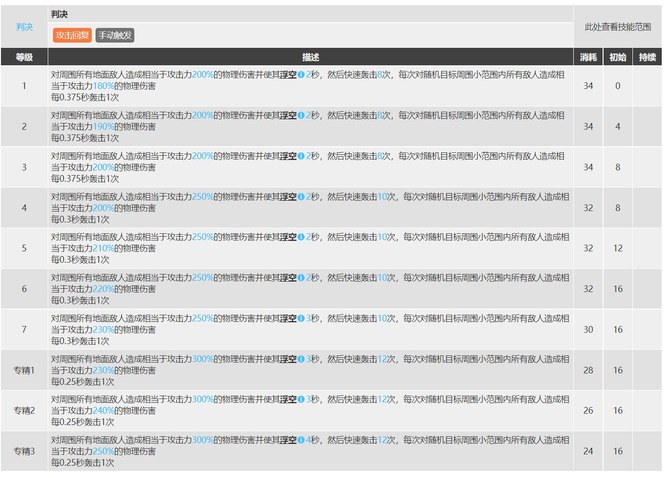Click the orange 攻击回复 tag
This screenshot has width=666, height=478.
71,35
